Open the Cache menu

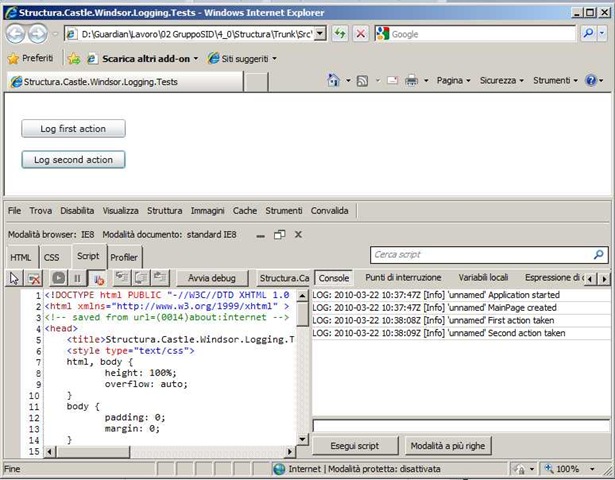pos(245,211)
